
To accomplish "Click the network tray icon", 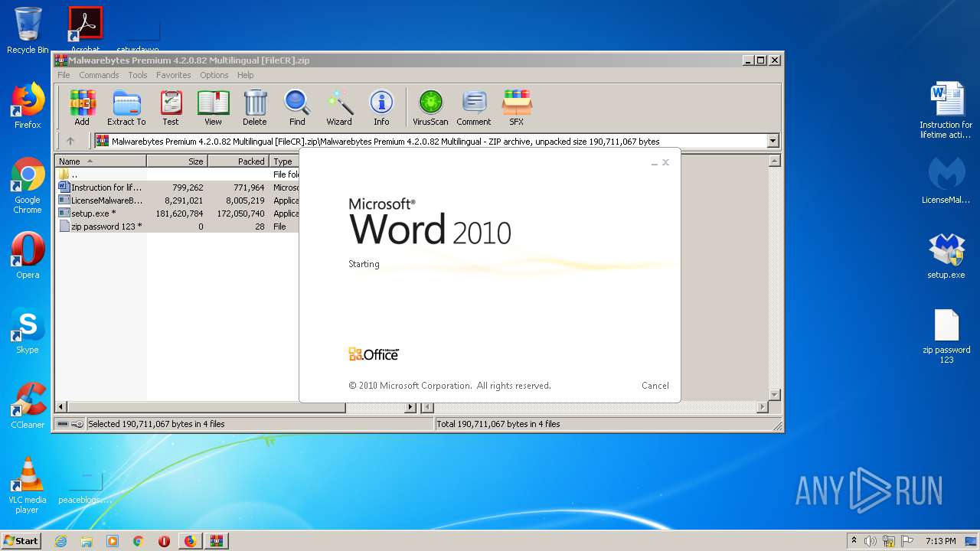I will click(889, 541).
